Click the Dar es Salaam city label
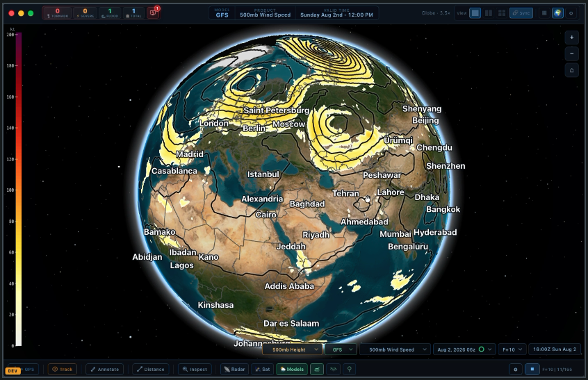 291,324
